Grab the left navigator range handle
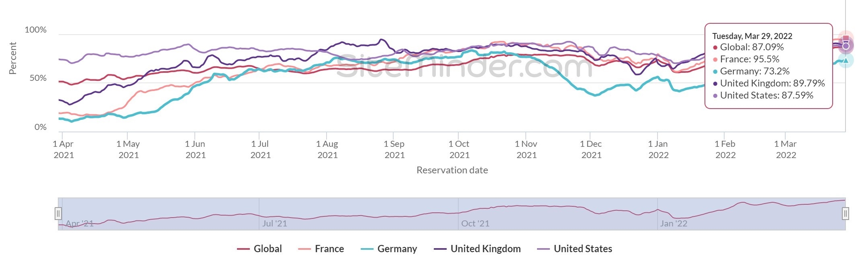Screen dimensions: 868x257 [58, 214]
